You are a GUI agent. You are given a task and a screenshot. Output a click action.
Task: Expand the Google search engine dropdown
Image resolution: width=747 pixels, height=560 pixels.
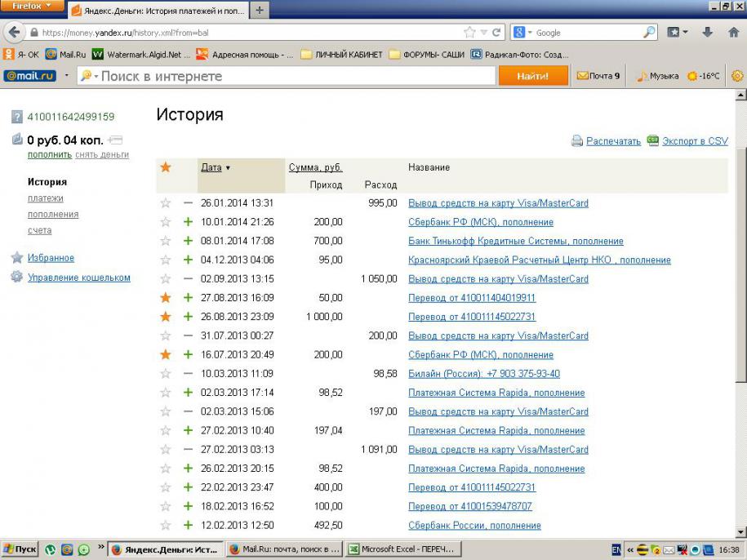pyautogui.click(x=524, y=33)
